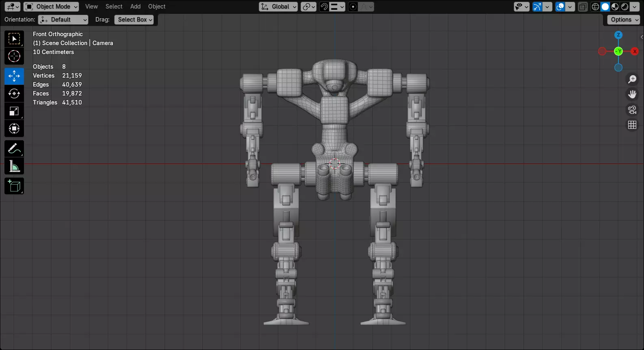
Task: Click the green -Y axis gizmo
Action: (618, 51)
